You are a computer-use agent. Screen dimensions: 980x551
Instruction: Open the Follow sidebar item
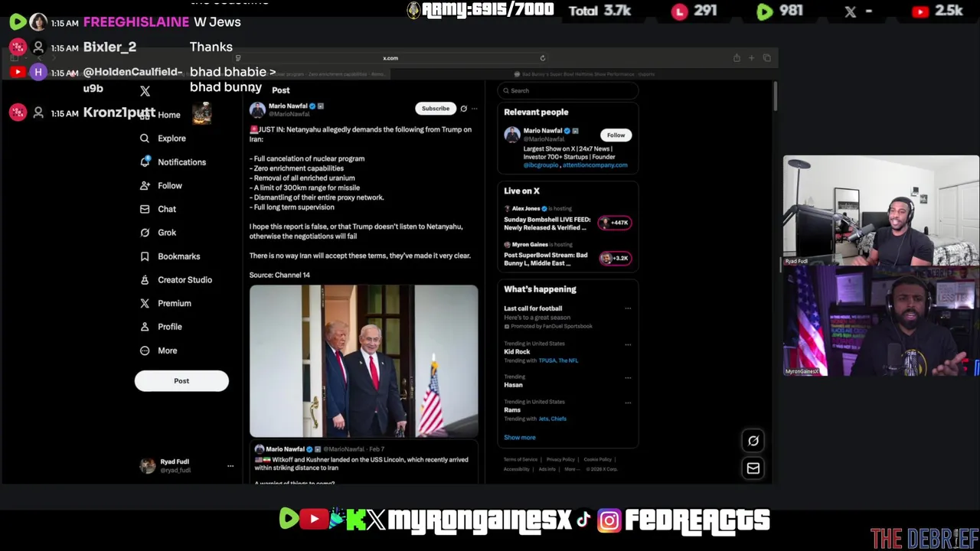pos(161,186)
